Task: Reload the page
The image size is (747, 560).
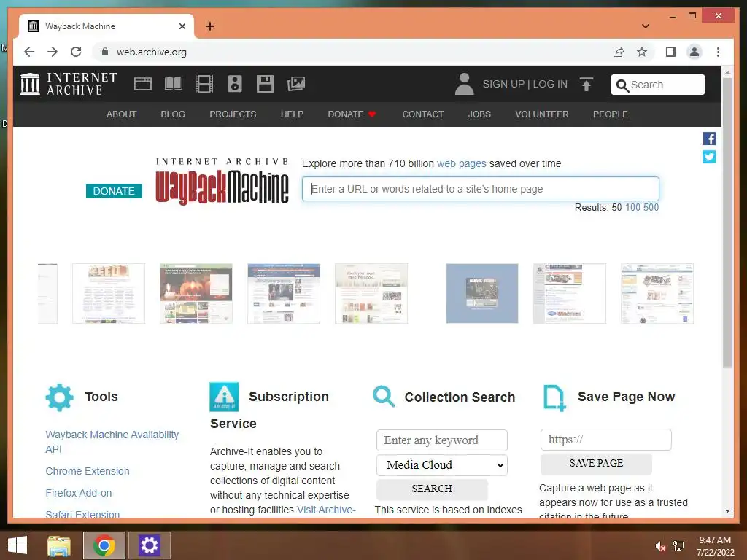Action: 76,52
